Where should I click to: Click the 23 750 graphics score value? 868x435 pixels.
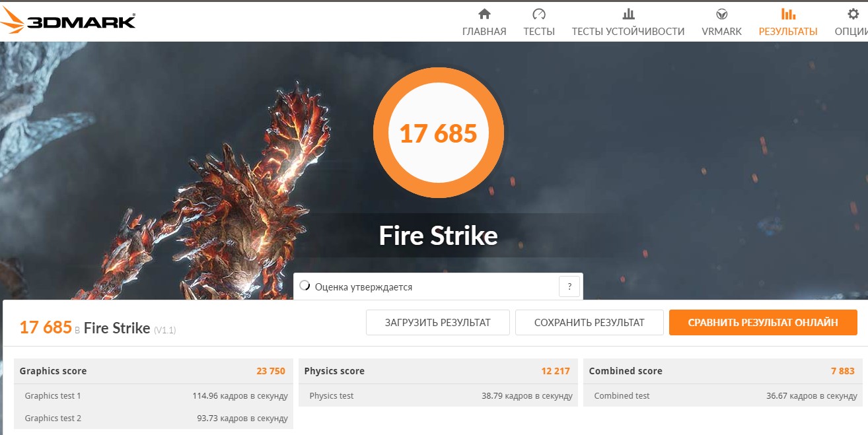pos(271,371)
